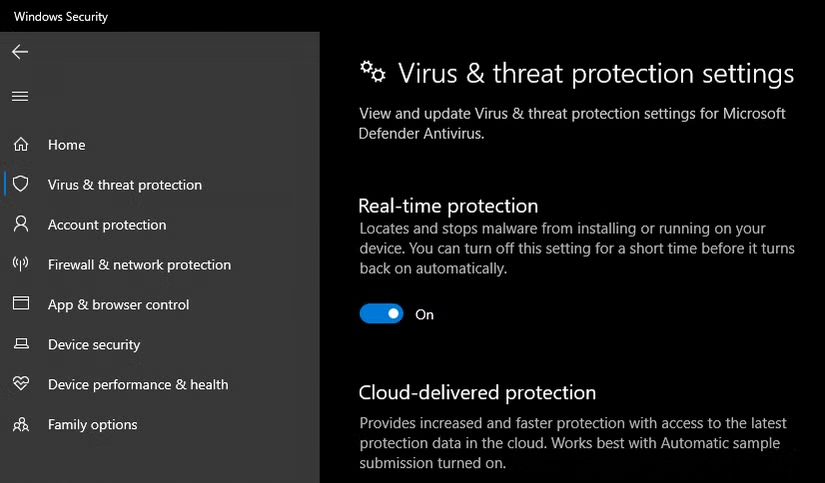Select Virus & threat protection menu item
Image resolution: width=825 pixels, height=483 pixels.
[x=125, y=185]
